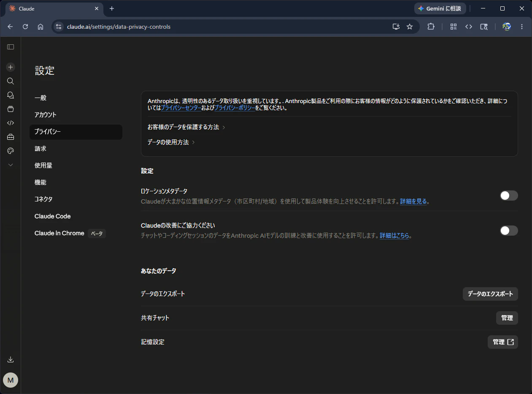Click the install app icon in address bar
Screen dimensions: 532x394
tap(396, 27)
